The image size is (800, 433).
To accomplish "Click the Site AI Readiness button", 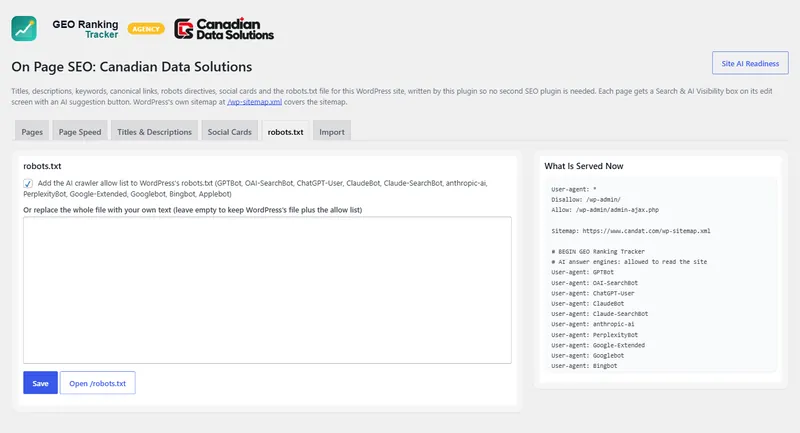I will (750, 63).
